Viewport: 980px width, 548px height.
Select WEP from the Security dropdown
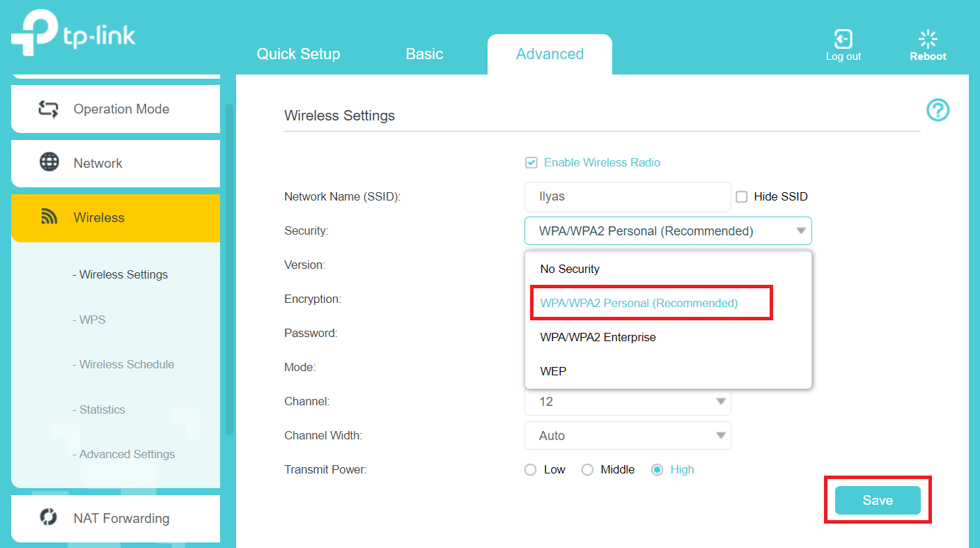click(x=553, y=370)
